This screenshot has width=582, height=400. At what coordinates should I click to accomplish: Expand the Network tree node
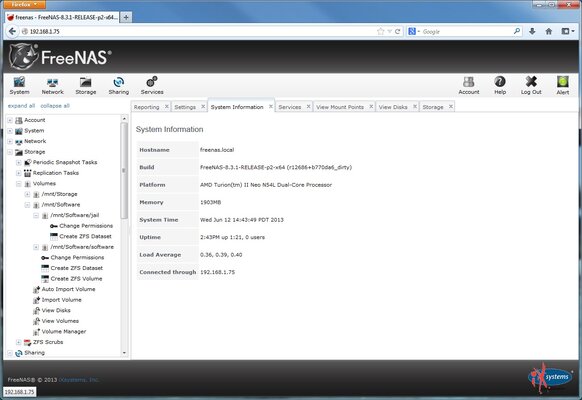tap(10, 141)
